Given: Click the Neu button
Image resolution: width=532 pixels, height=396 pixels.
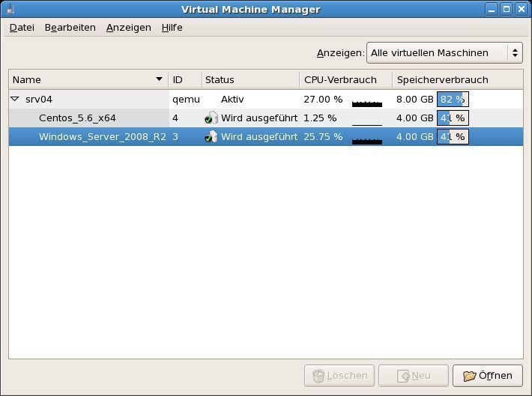Looking at the screenshot, I should 414,376.
